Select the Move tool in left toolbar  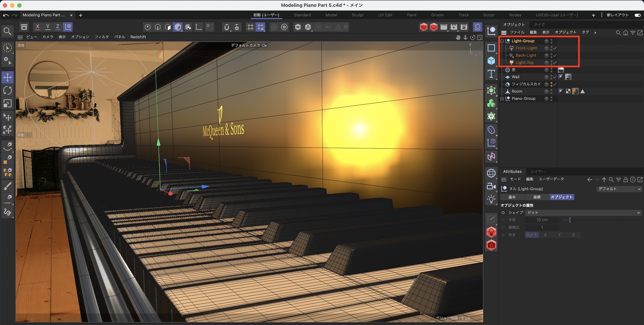point(7,77)
